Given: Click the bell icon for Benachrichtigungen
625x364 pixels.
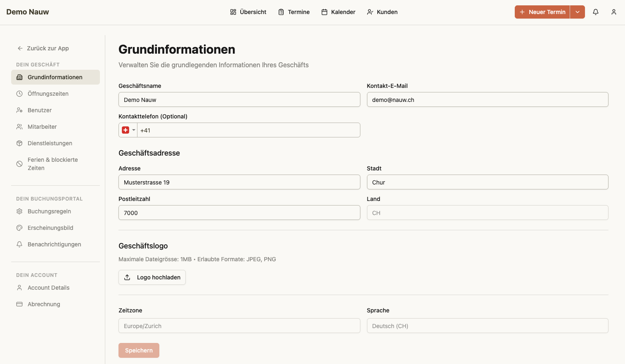Looking at the screenshot, I should tap(19, 244).
